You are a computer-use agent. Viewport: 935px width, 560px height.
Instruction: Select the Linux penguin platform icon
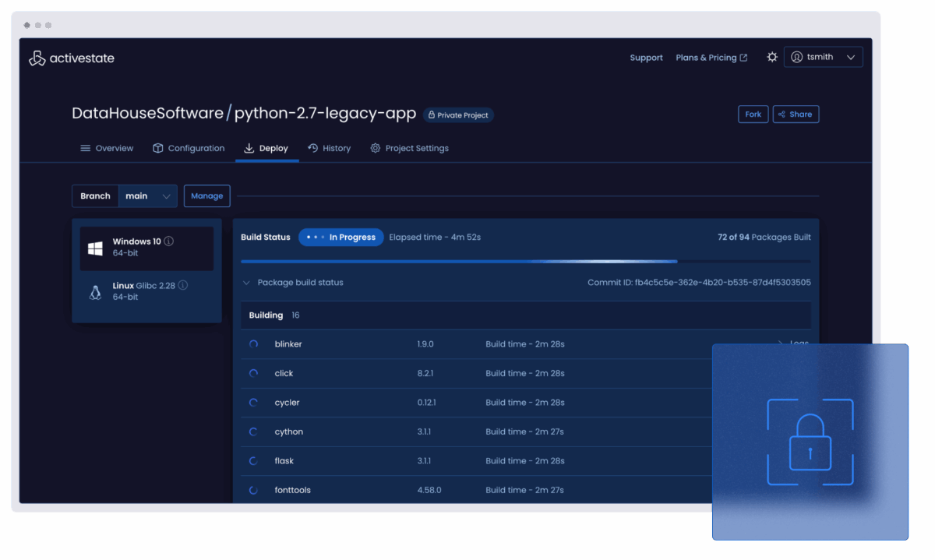pyautogui.click(x=96, y=292)
